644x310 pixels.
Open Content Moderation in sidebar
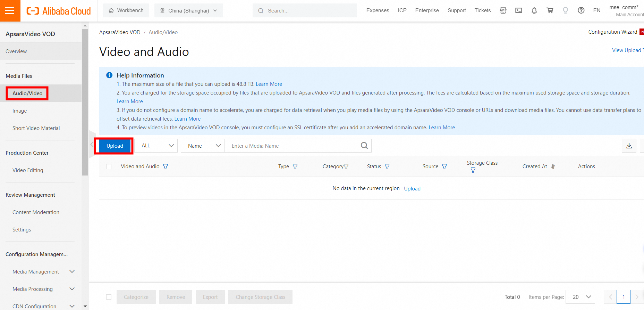point(36,212)
